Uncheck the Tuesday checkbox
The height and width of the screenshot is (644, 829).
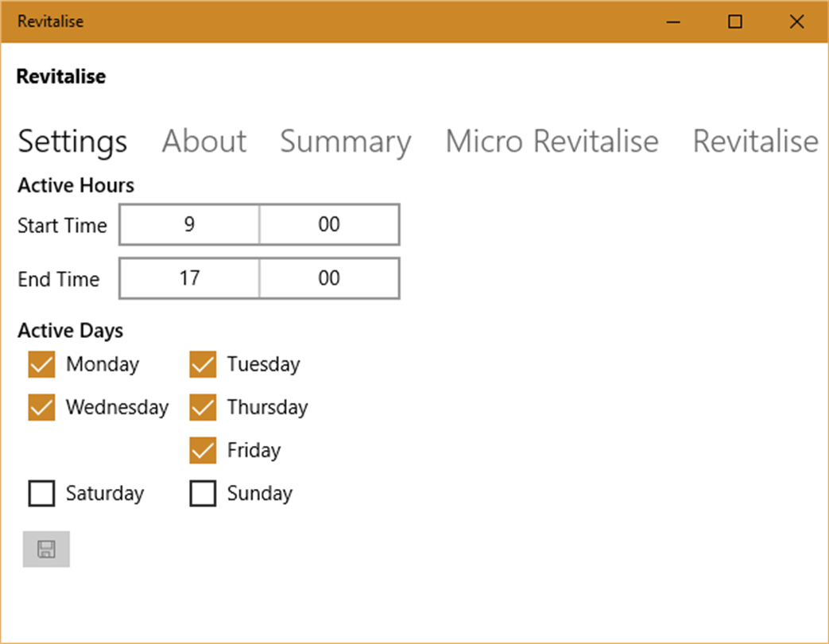(203, 365)
